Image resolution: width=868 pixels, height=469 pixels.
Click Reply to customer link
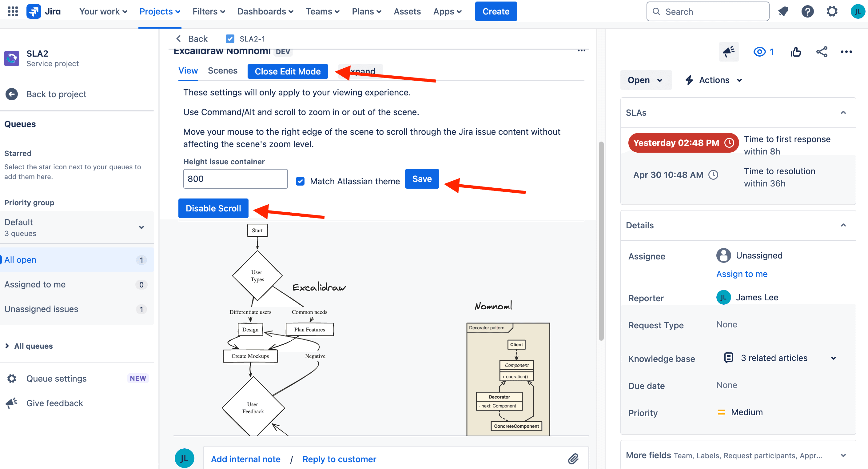[x=339, y=459]
